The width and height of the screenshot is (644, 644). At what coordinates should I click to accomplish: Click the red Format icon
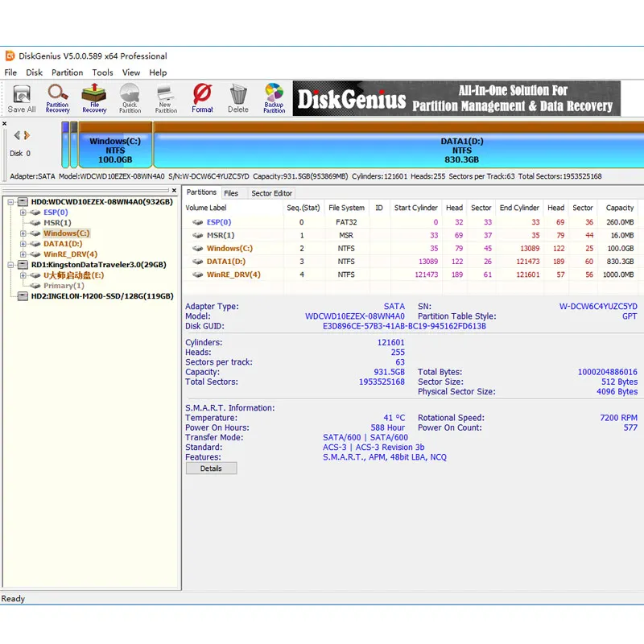(202, 98)
